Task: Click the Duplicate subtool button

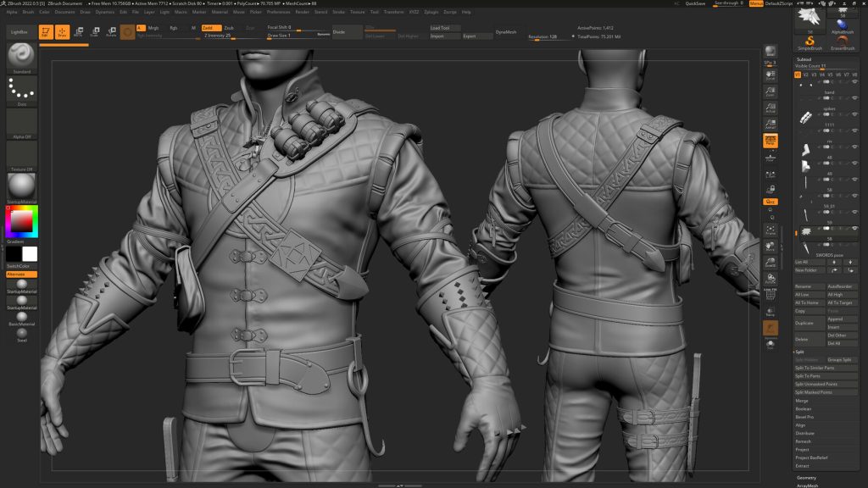Action: click(810, 323)
